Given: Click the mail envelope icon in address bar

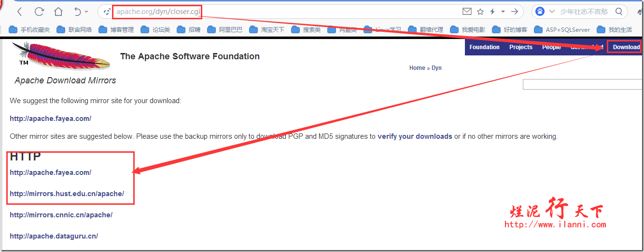Looking at the screenshot, I should point(466,12).
